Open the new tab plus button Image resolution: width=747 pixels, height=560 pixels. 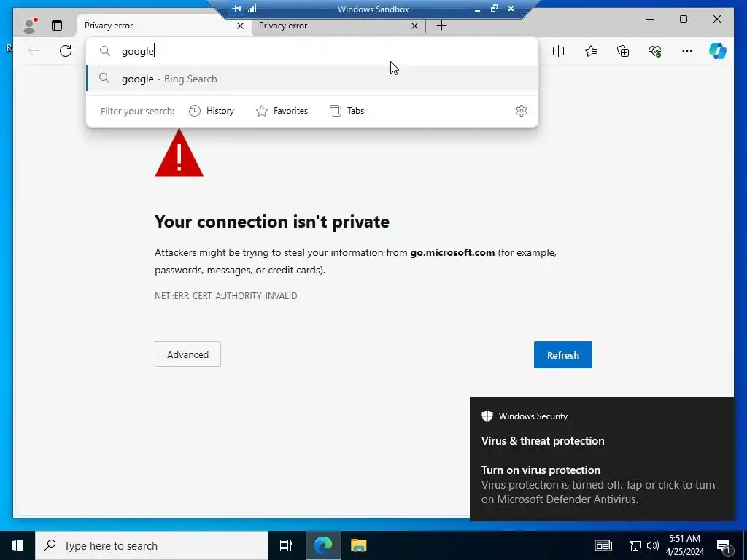click(441, 26)
